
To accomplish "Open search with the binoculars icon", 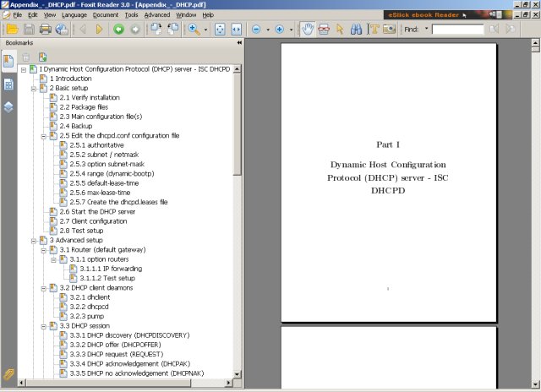I will tap(356, 30).
